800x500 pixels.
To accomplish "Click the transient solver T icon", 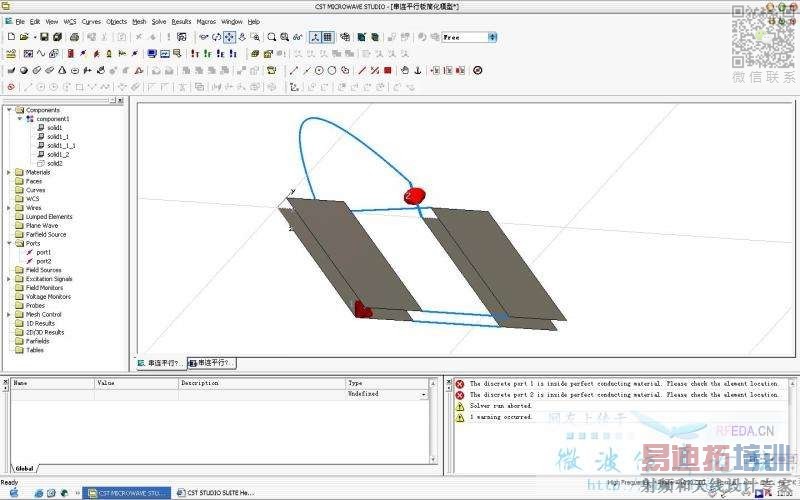I will pyautogui.click(x=195, y=54).
